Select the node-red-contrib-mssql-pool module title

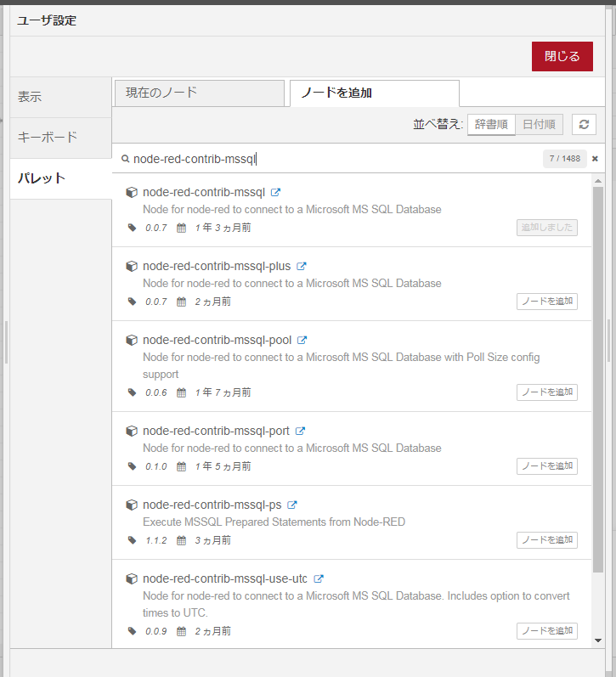(218, 340)
